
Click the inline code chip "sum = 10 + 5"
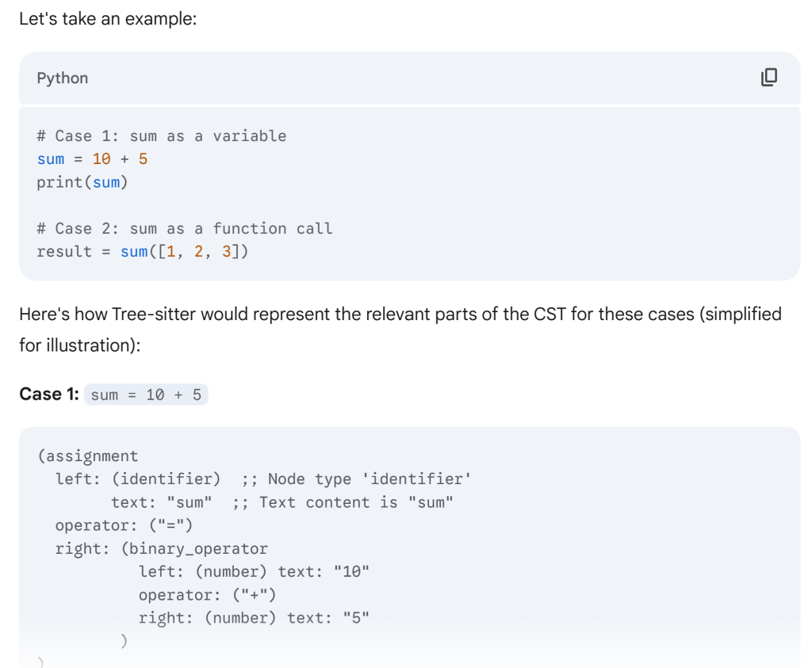tap(146, 395)
